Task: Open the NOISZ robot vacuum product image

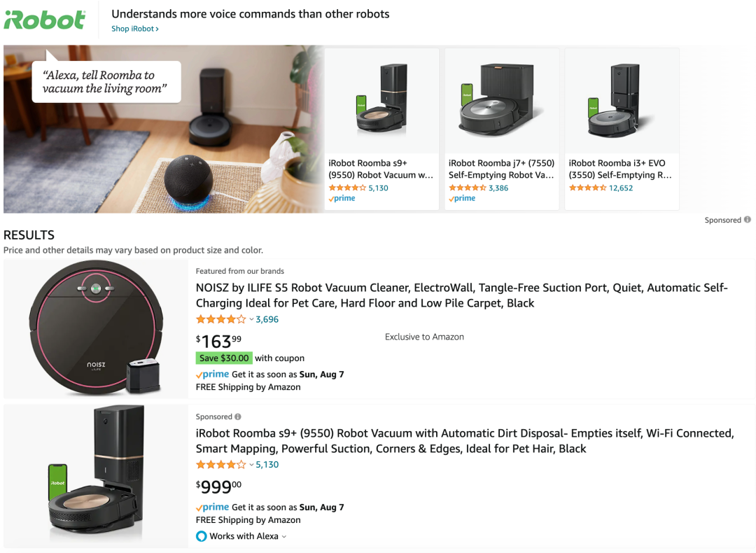Action: pos(96,328)
